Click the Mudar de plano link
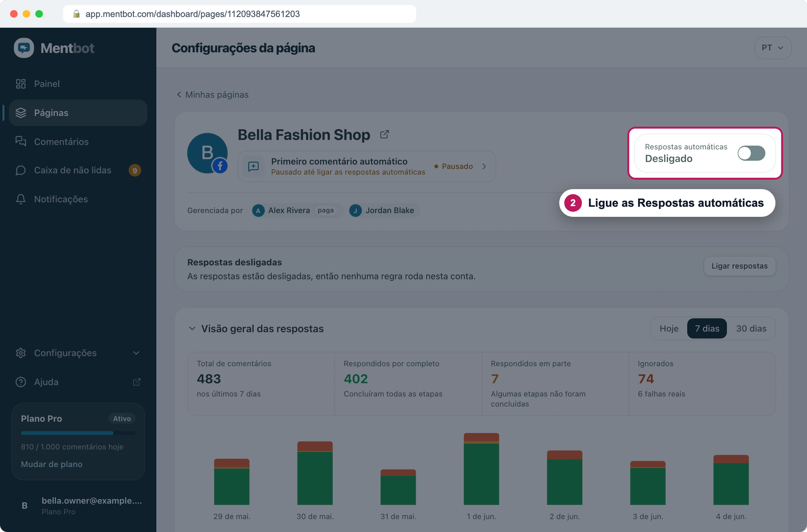 (52, 464)
